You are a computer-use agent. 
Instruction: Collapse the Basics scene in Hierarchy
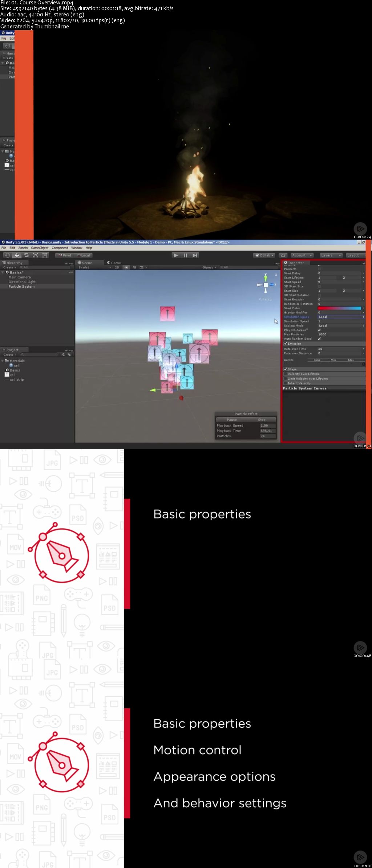coord(3,272)
